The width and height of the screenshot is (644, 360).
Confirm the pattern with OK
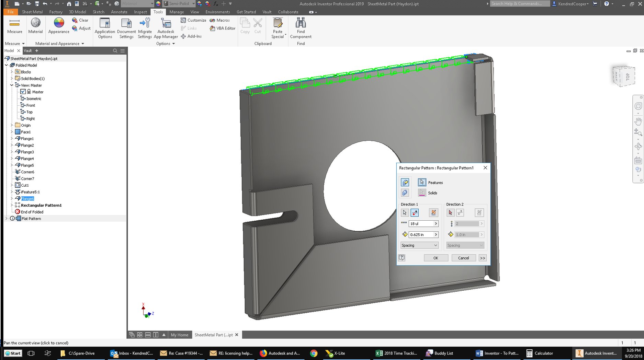pos(436,258)
